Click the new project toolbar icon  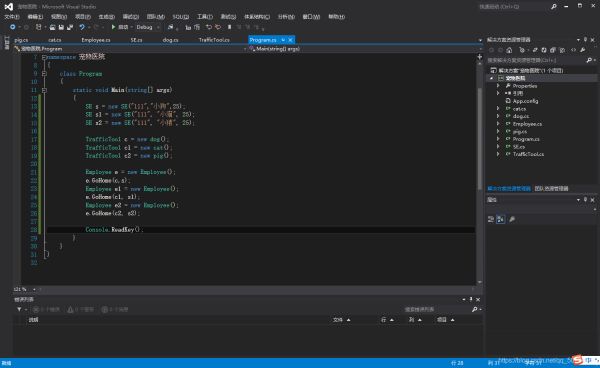pos(38,27)
